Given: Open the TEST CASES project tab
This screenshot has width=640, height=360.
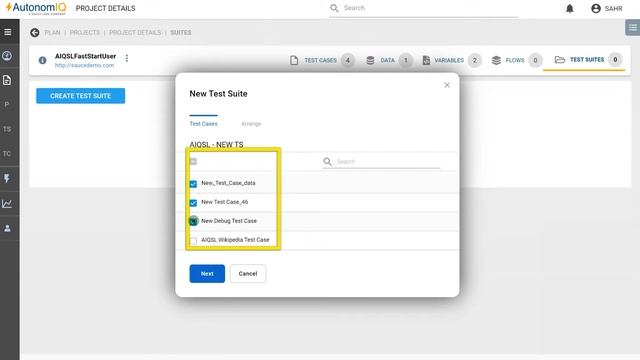Looking at the screenshot, I should 322,60.
